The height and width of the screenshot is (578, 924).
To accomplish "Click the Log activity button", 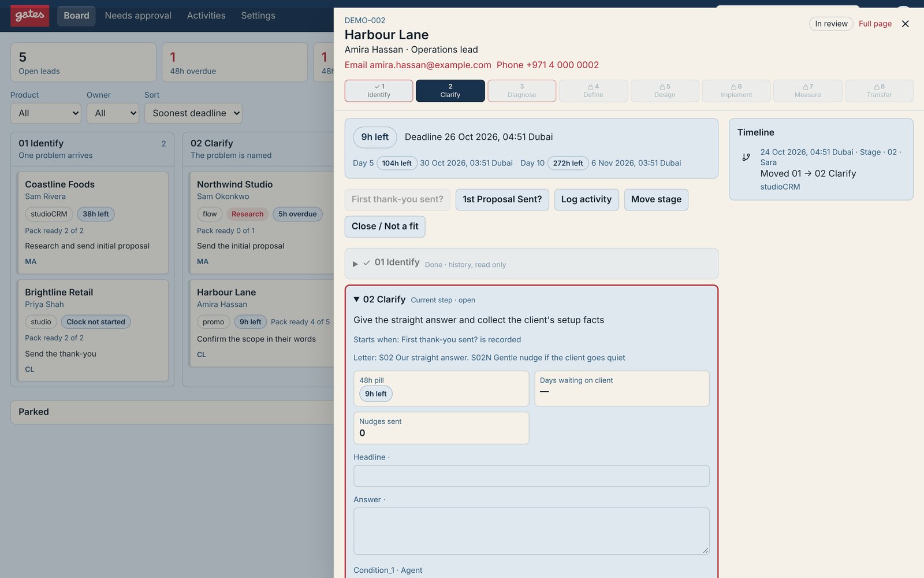I will (587, 199).
